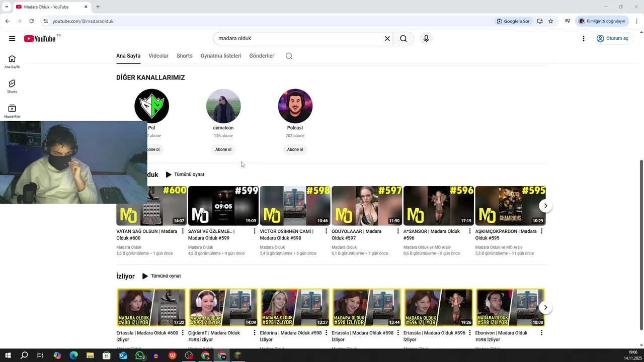Show next videos in Madara Olduk row
The height and width of the screenshot is (362, 644).
[545, 206]
